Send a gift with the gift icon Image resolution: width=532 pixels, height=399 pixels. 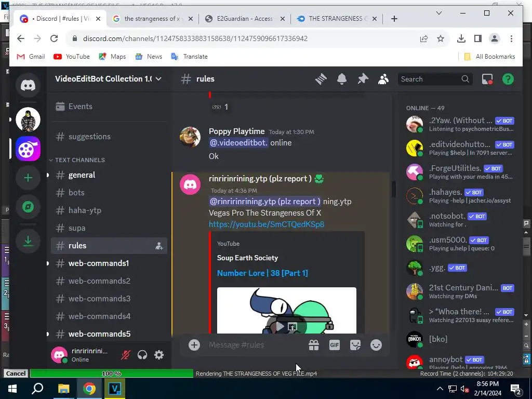click(x=313, y=345)
